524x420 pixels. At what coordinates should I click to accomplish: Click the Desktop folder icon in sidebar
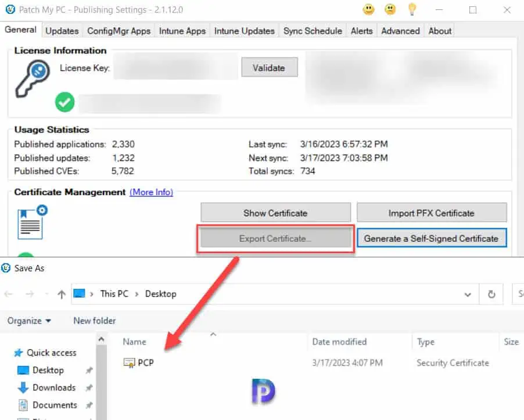tap(23, 370)
